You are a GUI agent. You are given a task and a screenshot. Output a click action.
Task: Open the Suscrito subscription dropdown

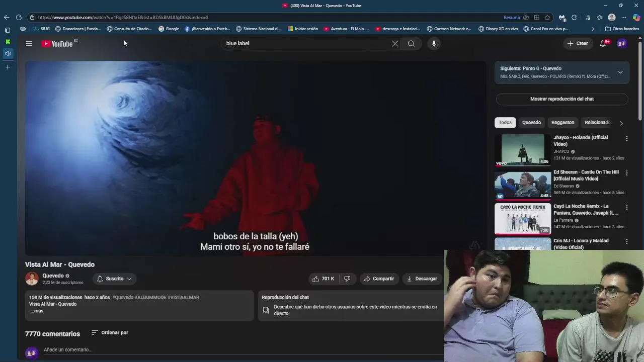(x=114, y=279)
